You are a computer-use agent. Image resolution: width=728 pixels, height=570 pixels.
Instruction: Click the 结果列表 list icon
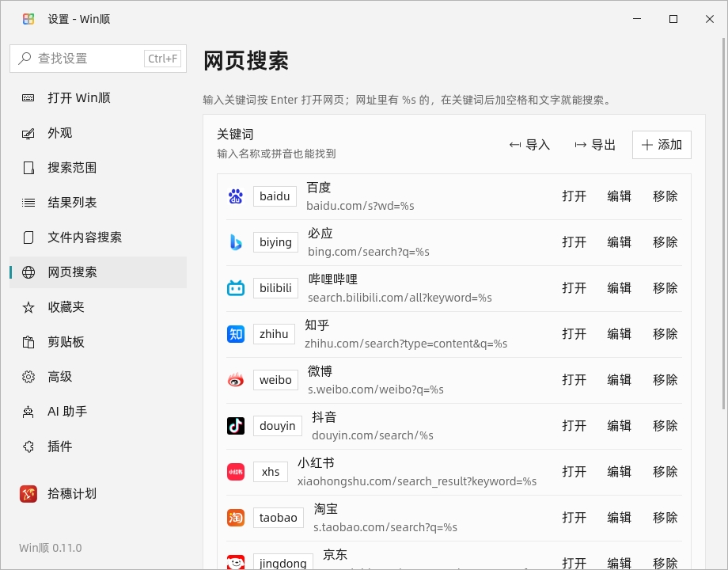[x=28, y=203]
